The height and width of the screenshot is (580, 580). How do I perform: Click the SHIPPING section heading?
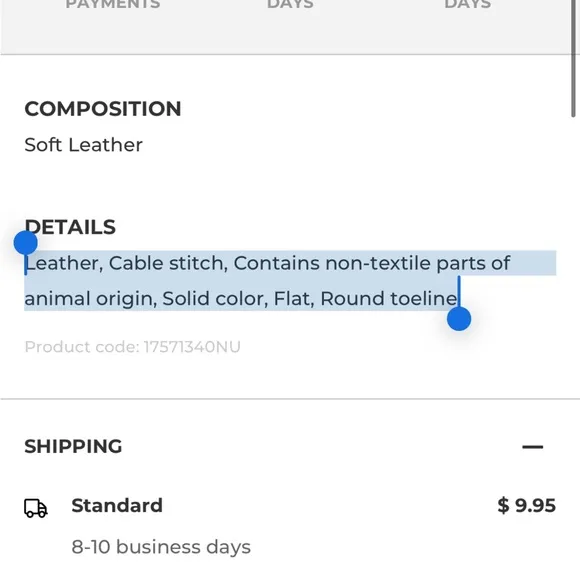coord(73,446)
